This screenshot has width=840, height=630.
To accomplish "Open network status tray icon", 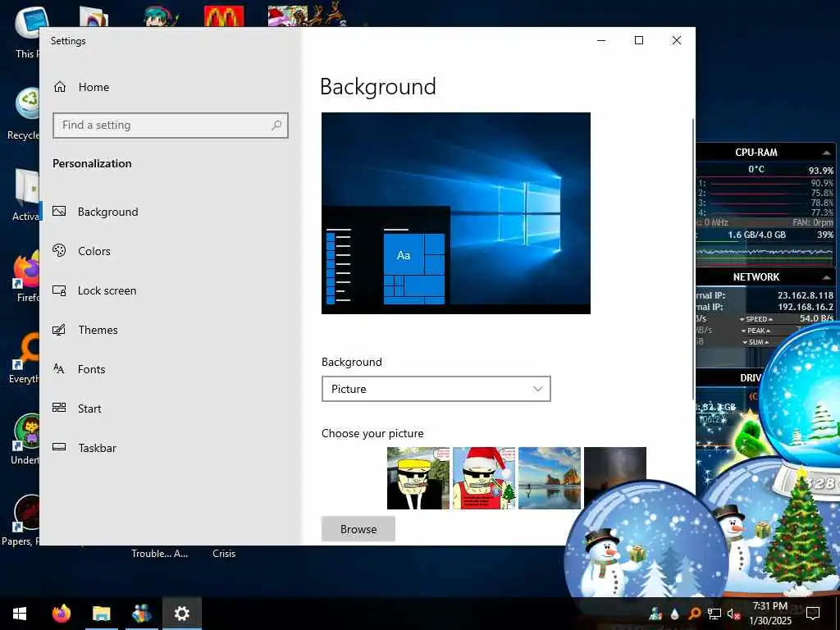I will click(714, 614).
